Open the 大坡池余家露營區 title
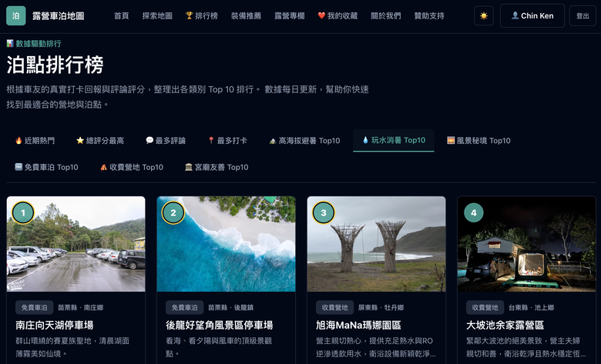Image resolution: width=601 pixels, height=364 pixels. [x=505, y=325]
